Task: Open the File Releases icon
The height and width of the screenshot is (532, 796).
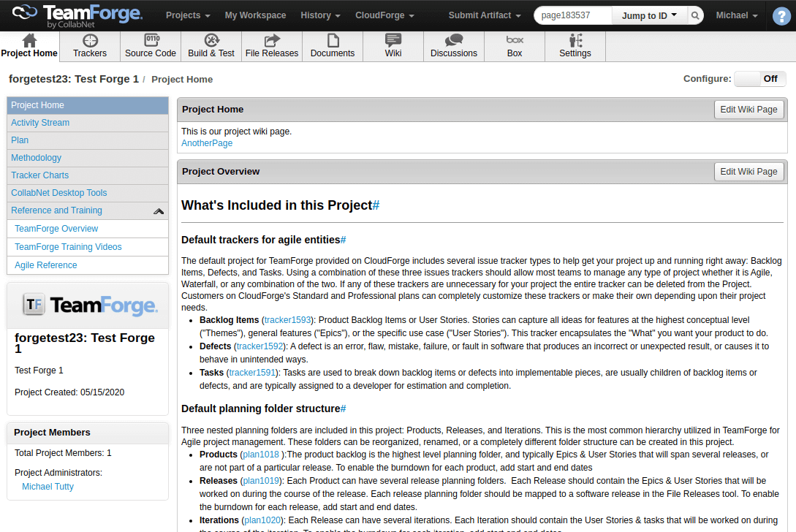Action: tap(272, 40)
